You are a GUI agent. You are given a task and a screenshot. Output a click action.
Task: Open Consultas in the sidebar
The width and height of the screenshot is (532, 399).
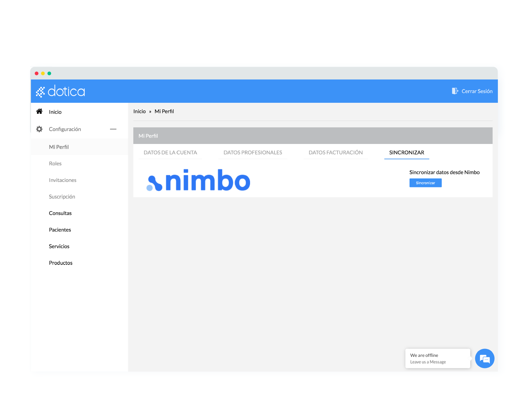click(60, 213)
